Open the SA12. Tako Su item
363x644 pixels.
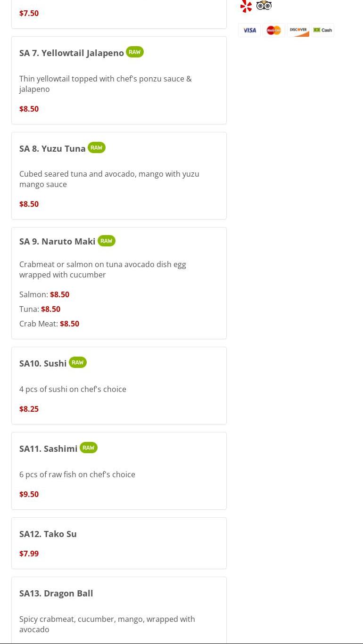(x=48, y=534)
